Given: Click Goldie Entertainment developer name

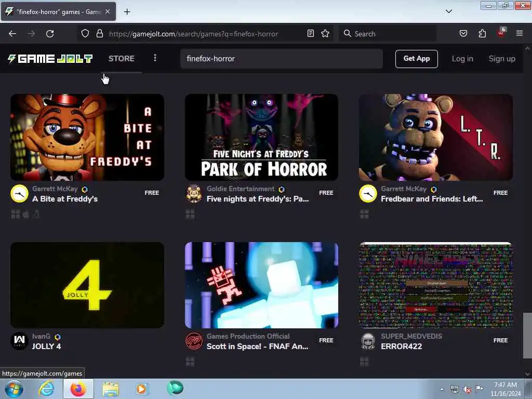Looking at the screenshot, I should (241, 189).
